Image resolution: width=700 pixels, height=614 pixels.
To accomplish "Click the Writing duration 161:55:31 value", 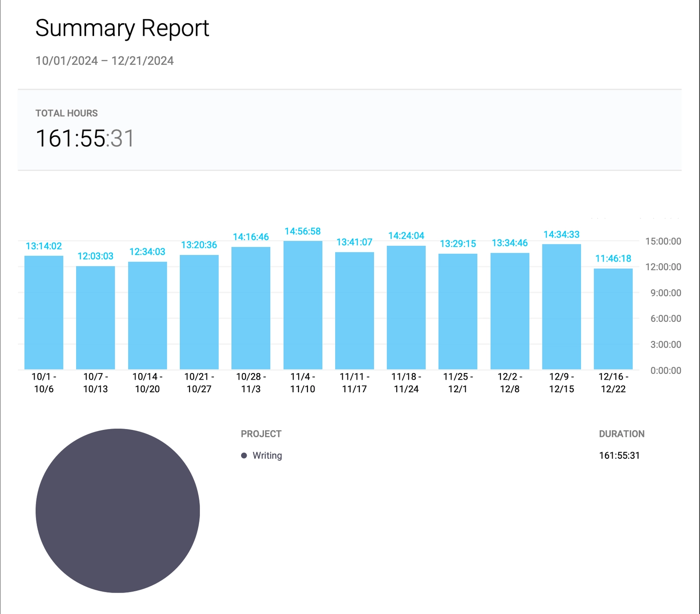I will click(x=619, y=456).
